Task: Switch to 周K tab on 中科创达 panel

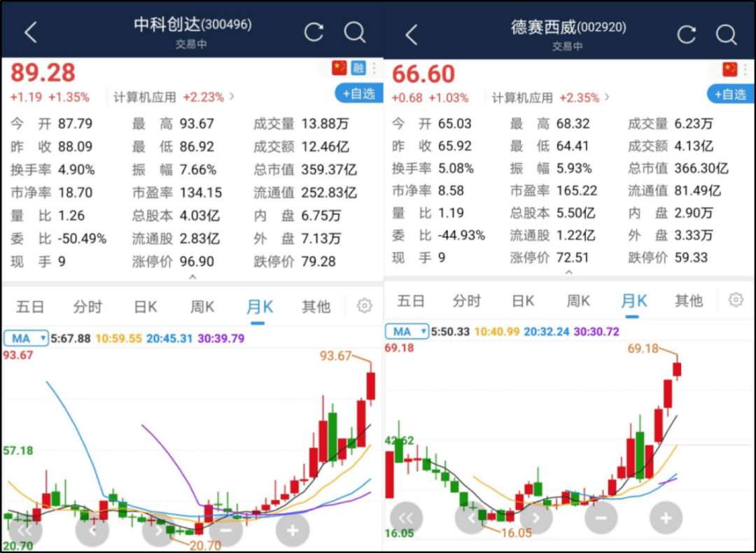Action: tap(202, 307)
